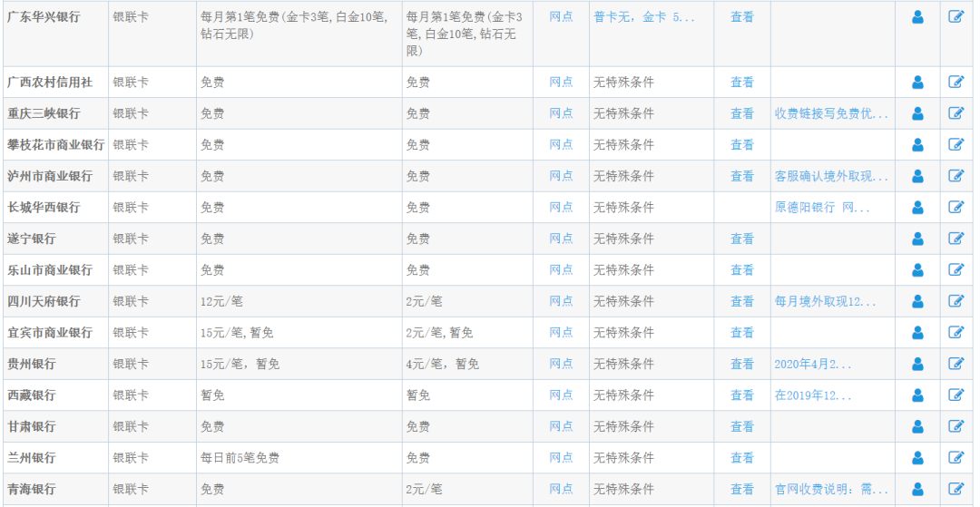The image size is (980, 507).
Task: Click 查看 for 泸州市商业银行
Action: pos(742,176)
